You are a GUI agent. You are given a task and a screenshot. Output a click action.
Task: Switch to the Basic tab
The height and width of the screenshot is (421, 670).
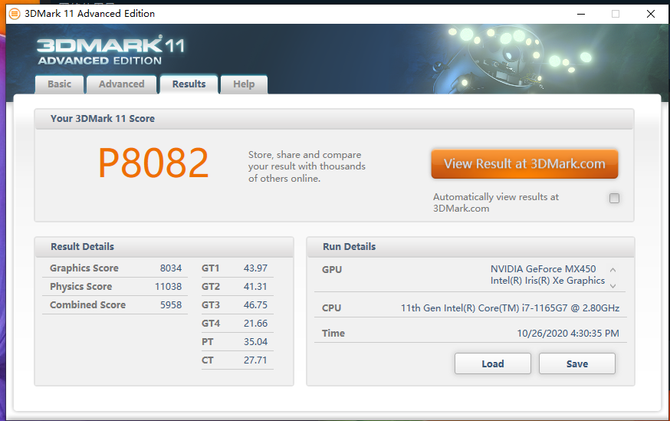(59, 84)
